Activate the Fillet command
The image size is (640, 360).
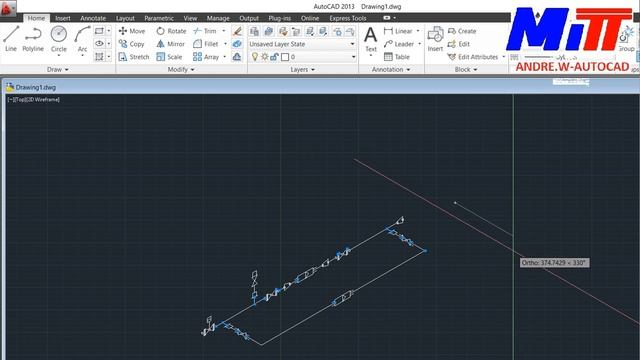206,44
